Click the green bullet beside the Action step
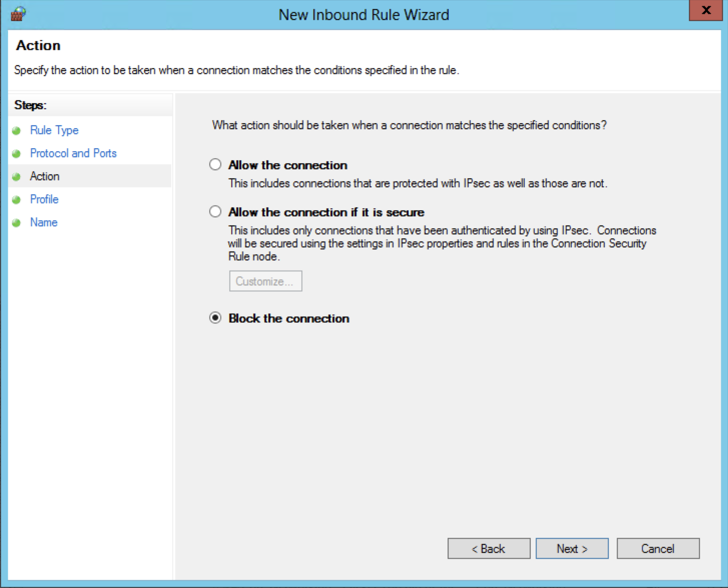The image size is (728, 588). click(17, 177)
